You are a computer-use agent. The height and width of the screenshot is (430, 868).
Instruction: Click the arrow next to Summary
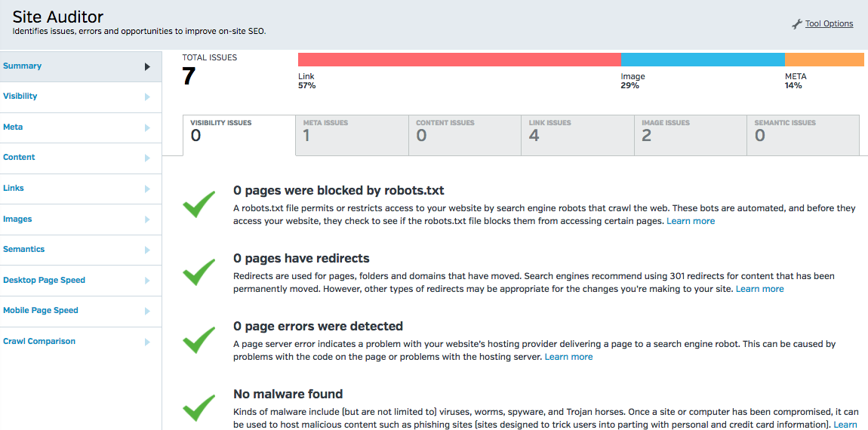coord(147,66)
